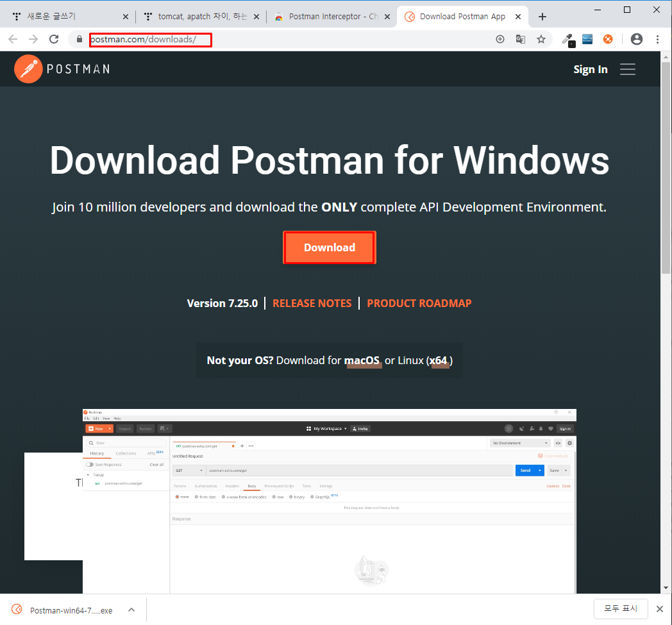Open the Chrome profile avatar menu
Screen dimensions: 672x625
[637, 39]
